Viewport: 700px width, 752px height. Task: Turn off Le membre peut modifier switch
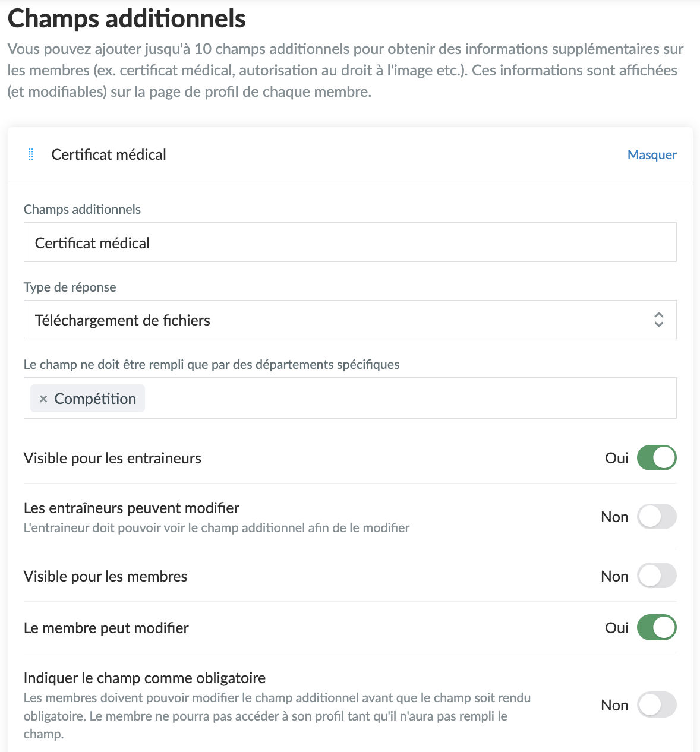tap(657, 628)
